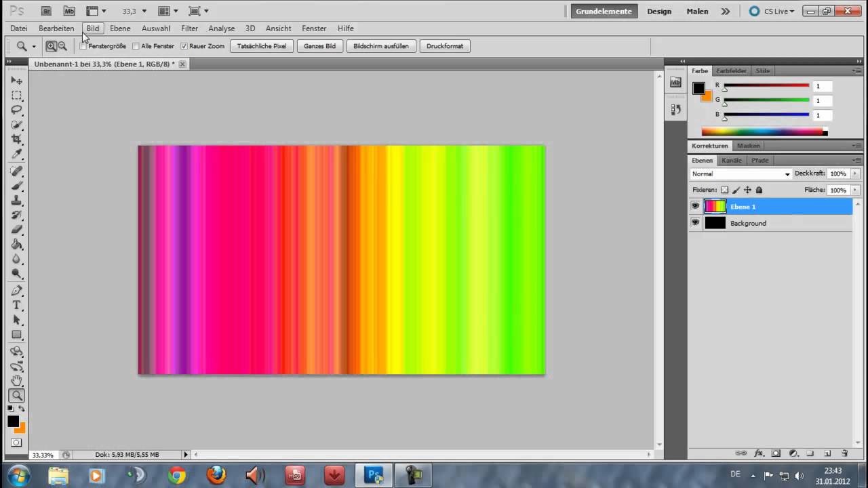Viewport: 868px width, 488px height.
Task: Toggle lock image pixels brush icon
Action: (x=736, y=190)
